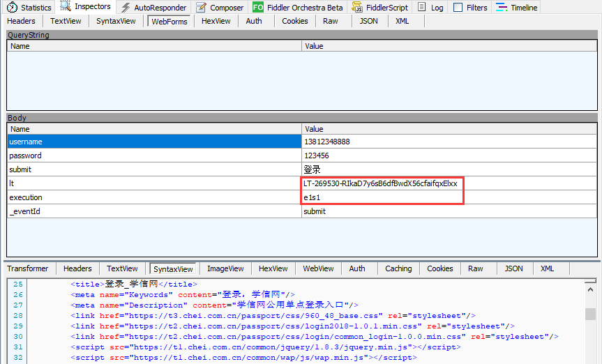Select the submit name cell
The width and height of the screenshot is (602, 364).
pyautogui.click(x=154, y=169)
